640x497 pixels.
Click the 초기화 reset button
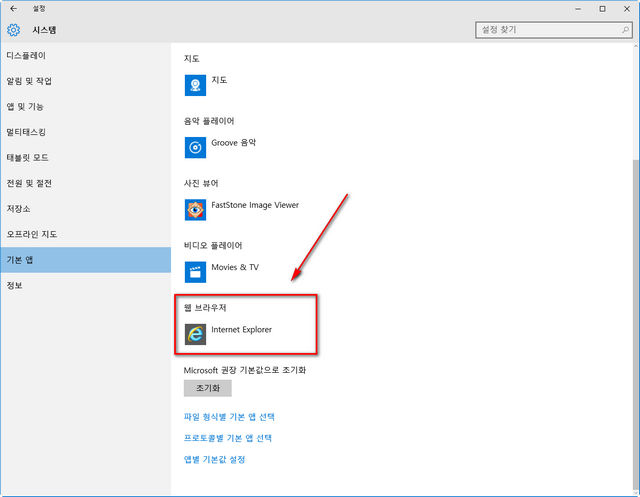coord(208,388)
